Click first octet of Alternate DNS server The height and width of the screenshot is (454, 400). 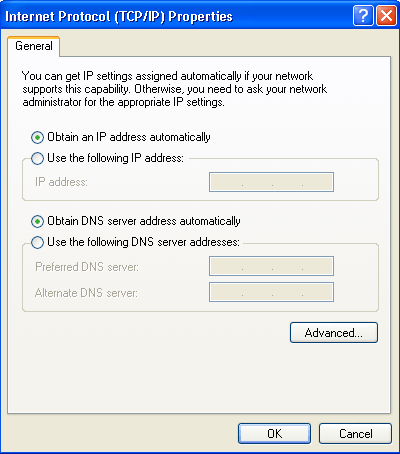(226, 292)
